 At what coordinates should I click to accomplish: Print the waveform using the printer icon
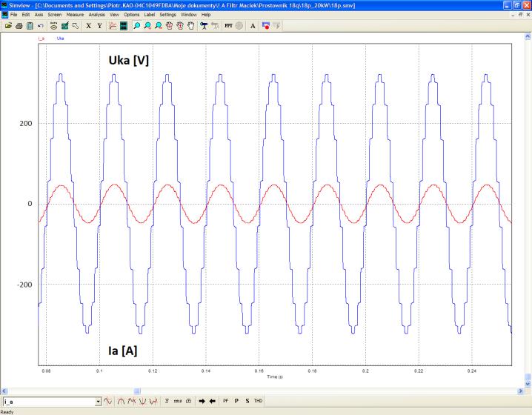(x=19, y=25)
